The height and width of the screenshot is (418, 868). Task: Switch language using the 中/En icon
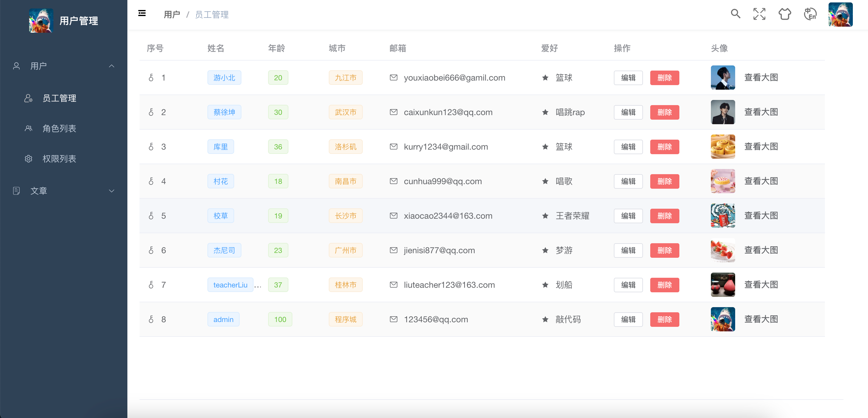coord(810,14)
